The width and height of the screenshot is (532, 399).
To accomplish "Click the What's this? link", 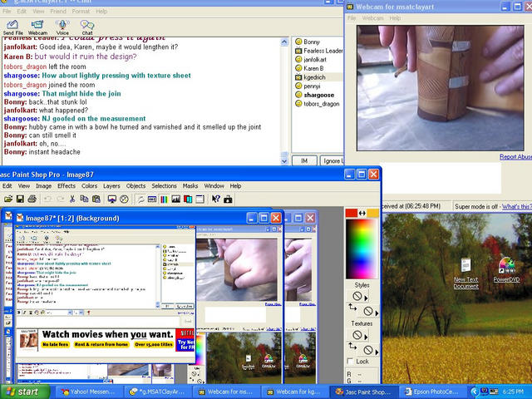I will tap(517, 206).
